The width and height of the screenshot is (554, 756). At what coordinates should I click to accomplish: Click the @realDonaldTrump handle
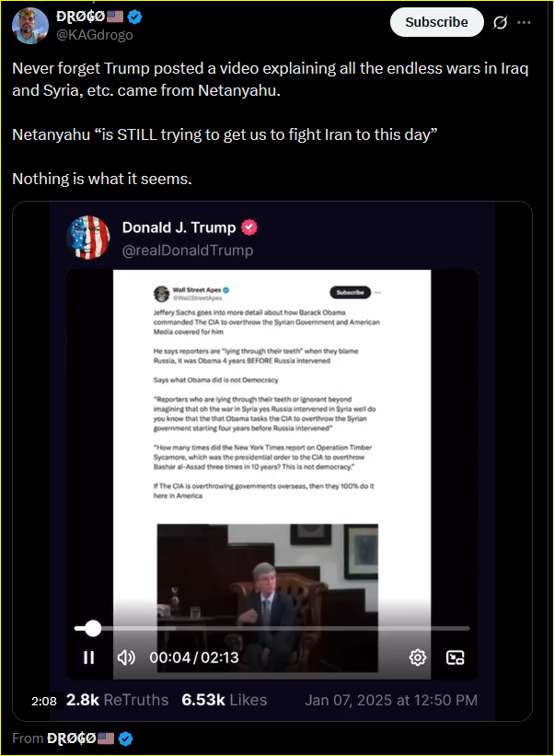[188, 250]
